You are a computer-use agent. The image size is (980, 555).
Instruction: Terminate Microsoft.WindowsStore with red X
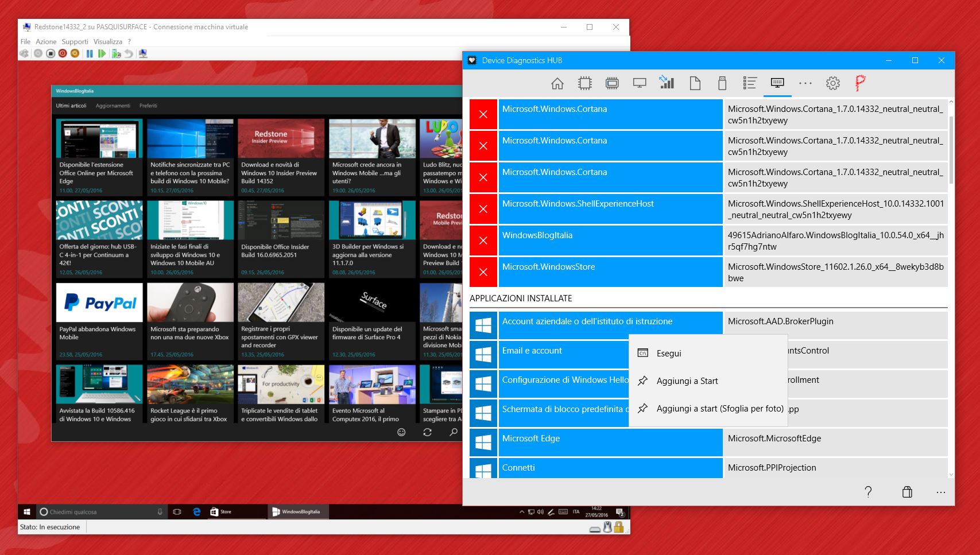tap(483, 273)
